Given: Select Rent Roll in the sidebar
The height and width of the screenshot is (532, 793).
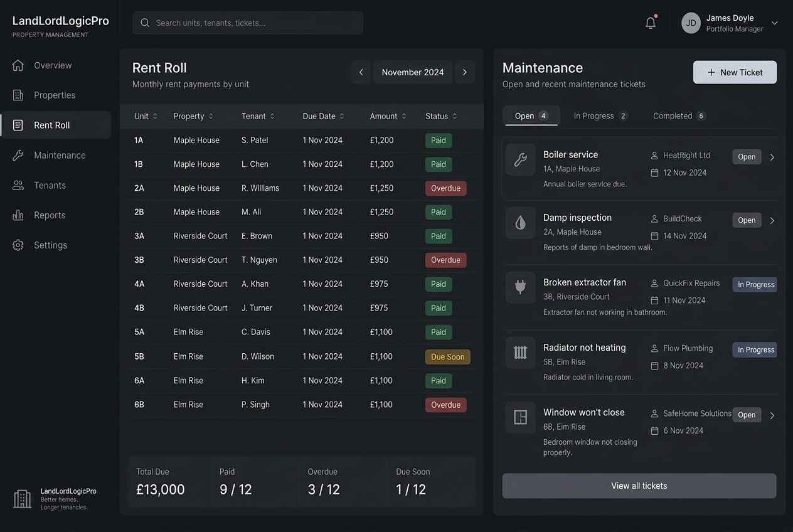Looking at the screenshot, I should coord(55,125).
